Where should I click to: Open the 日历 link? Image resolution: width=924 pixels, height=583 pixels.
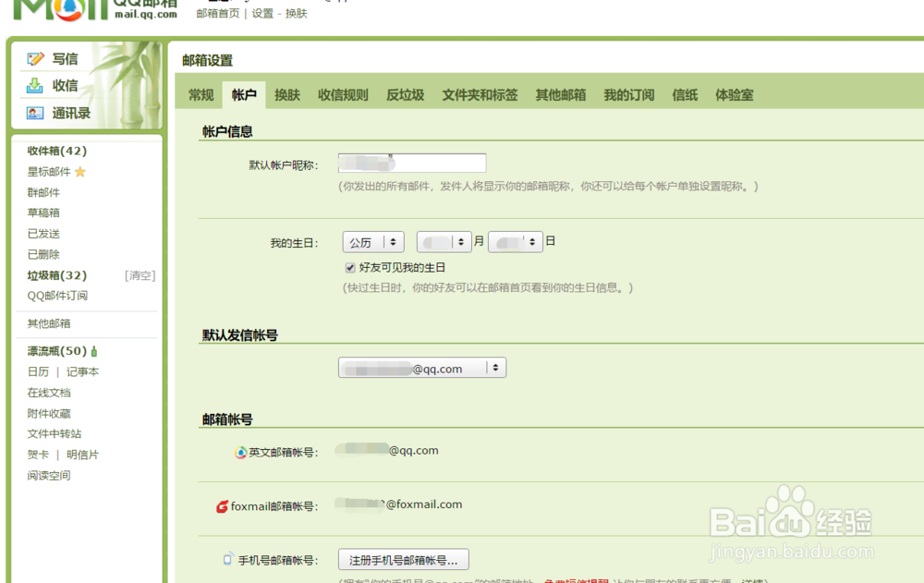pos(38,372)
